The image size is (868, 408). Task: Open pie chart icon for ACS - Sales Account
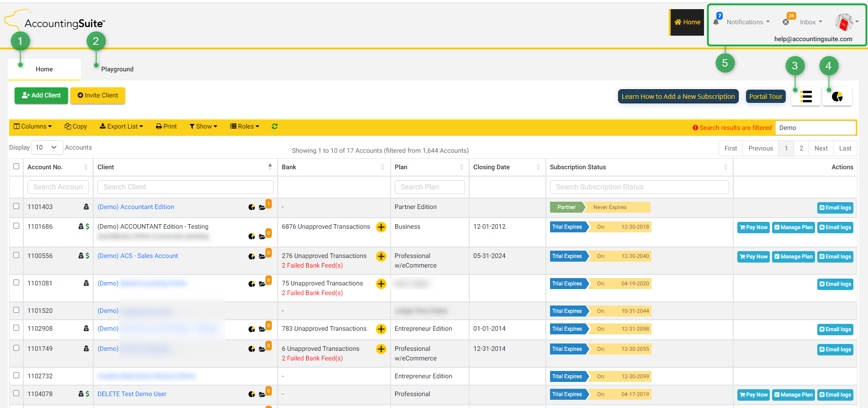252,256
